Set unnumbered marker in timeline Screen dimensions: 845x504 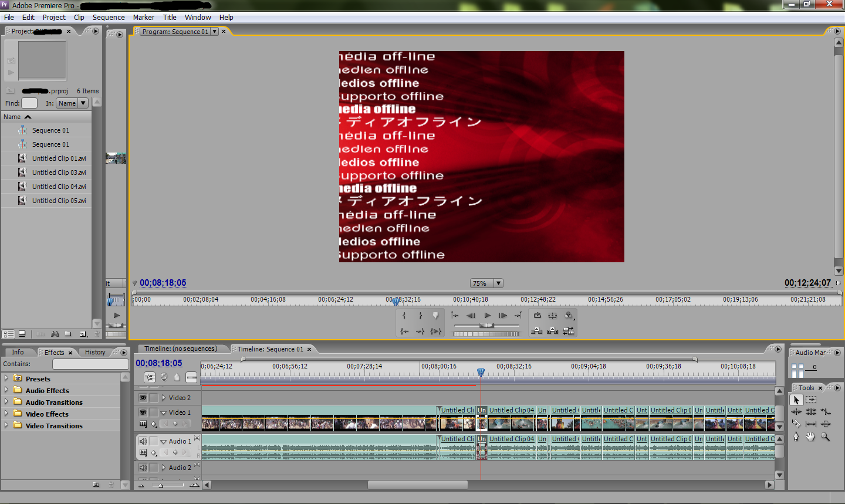(177, 377)
